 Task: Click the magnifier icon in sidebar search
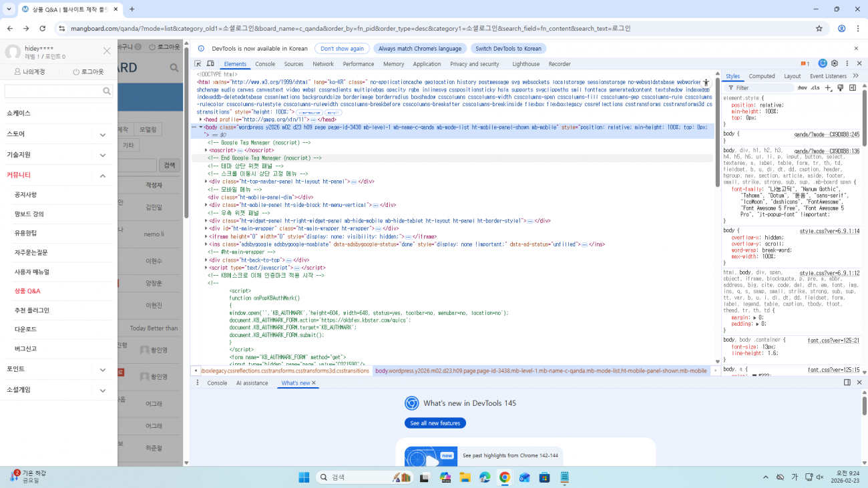pyautogui.click(x=107, y=91)
